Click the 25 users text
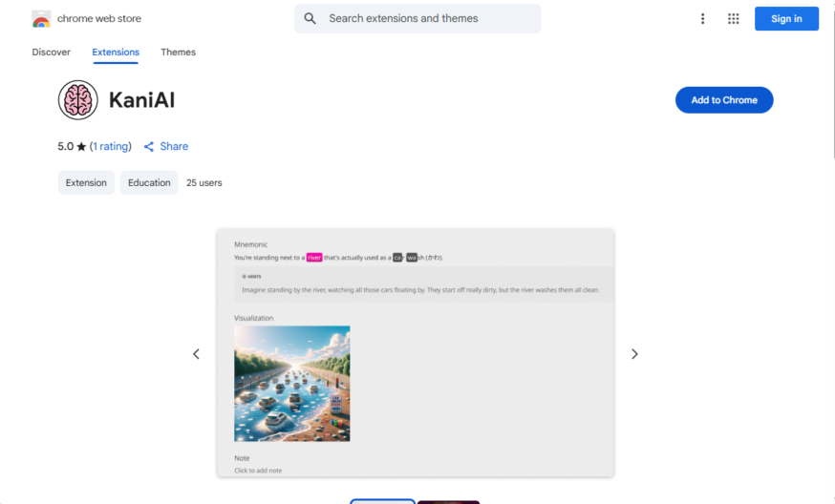Image resolution: width=835 pixels, height=504 pixels. tap(203, 182)
